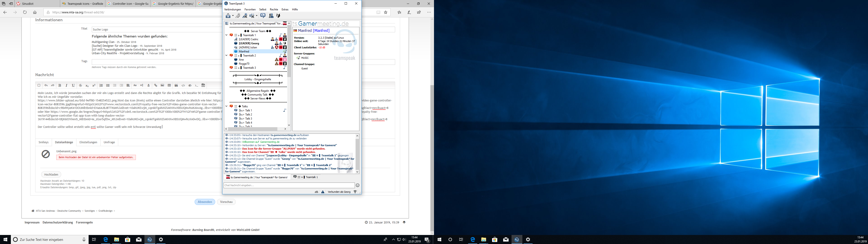Toggle underline formatting in forum editor
Viewport: 868px width, 244px height.
(x=73, y=86)
